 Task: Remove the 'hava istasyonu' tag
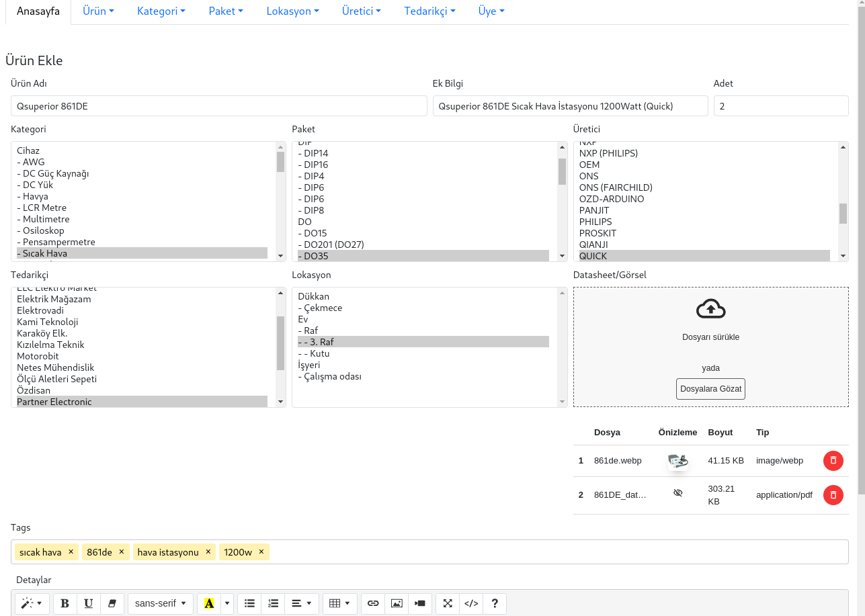[x=208, y=552]
